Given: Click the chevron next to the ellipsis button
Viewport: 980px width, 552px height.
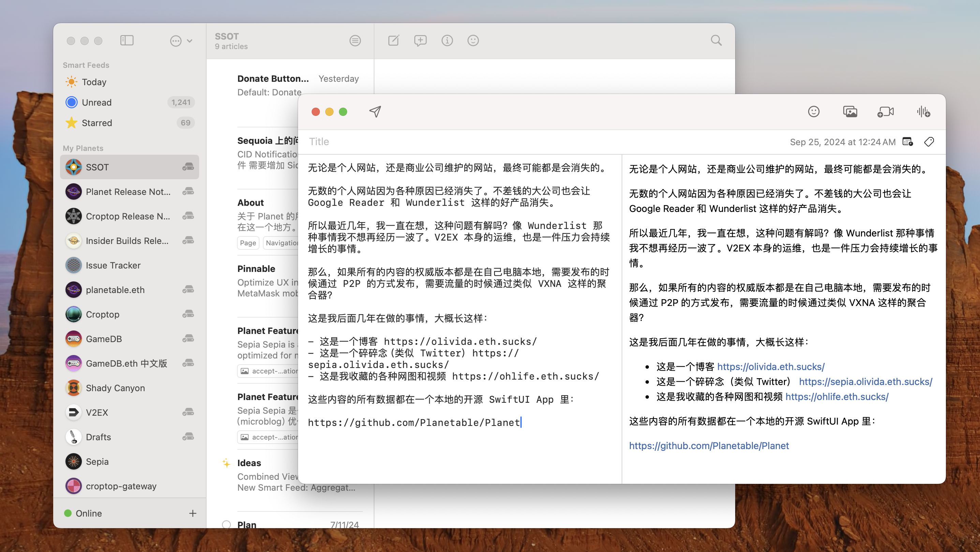Looking at the screenshot, I should tap(190, 41).
